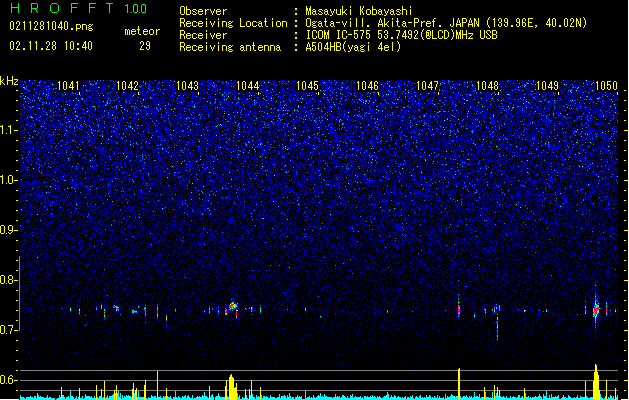629x400 pixels.
Task: Click the ICOM IC-575 receiver text
Action: pos(401,35)
